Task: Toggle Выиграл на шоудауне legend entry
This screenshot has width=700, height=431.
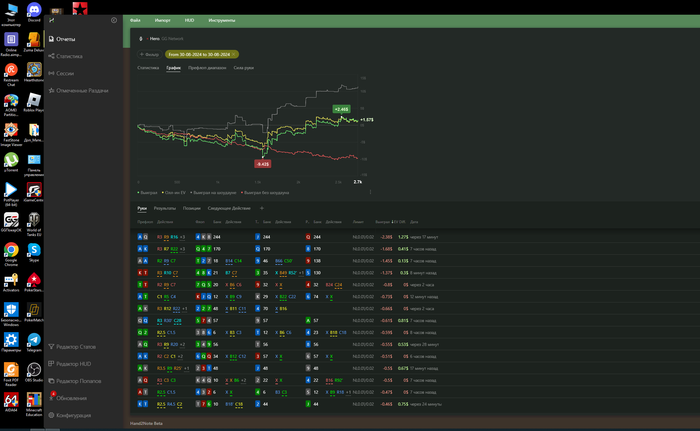Action: (213, 192)
